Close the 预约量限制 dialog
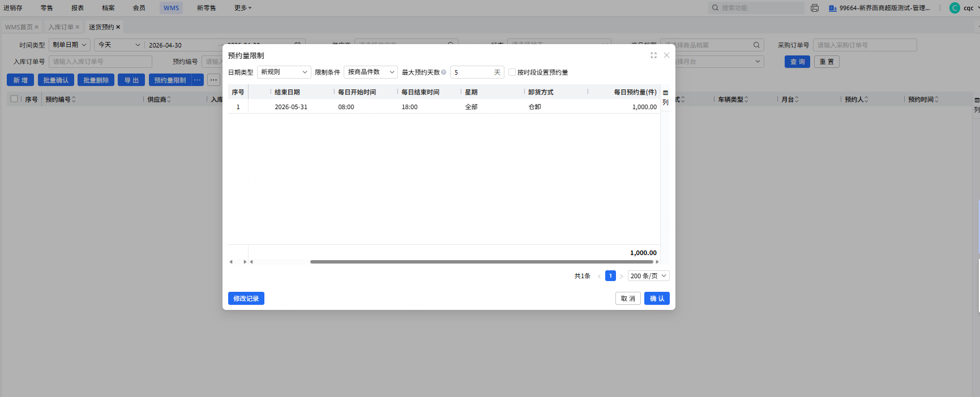Viewport: 980px width, 397px height. click(666, 55)
